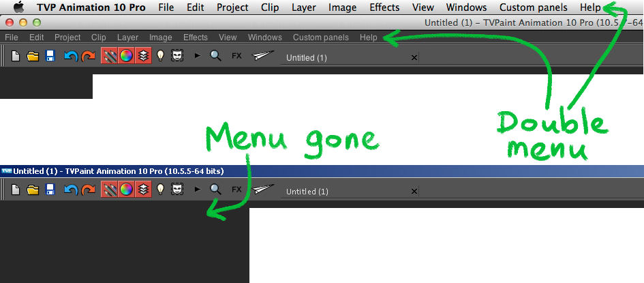
Task: Save project with floppy icon in upper toolbar
Action: 50,56
